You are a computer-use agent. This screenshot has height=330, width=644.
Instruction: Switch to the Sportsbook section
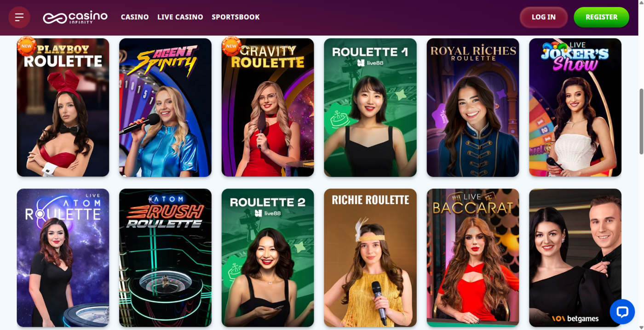[x=236, y=17]
